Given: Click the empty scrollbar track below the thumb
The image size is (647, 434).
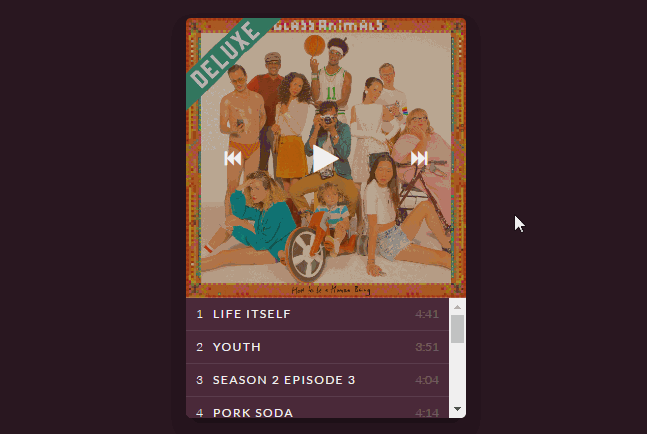Looking at the screenshot, I should [457, 372].
